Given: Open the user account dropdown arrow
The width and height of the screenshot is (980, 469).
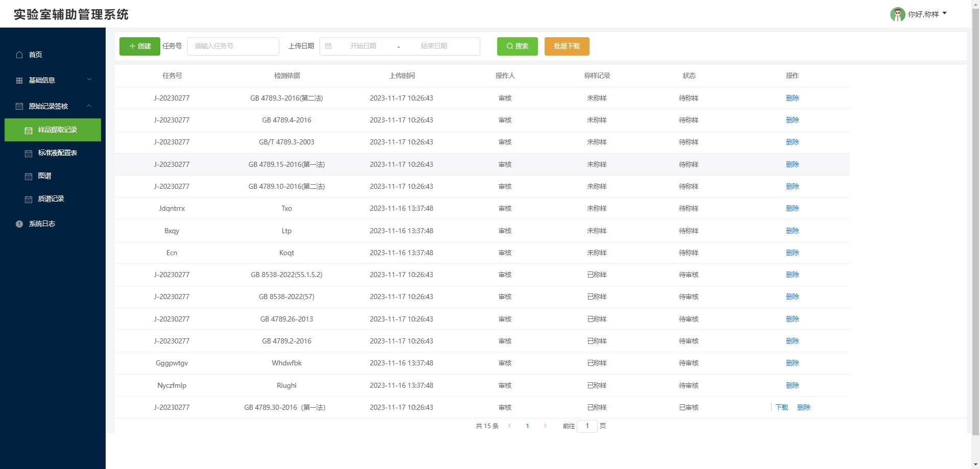Looking at the screenshot, I should (945, 14).
